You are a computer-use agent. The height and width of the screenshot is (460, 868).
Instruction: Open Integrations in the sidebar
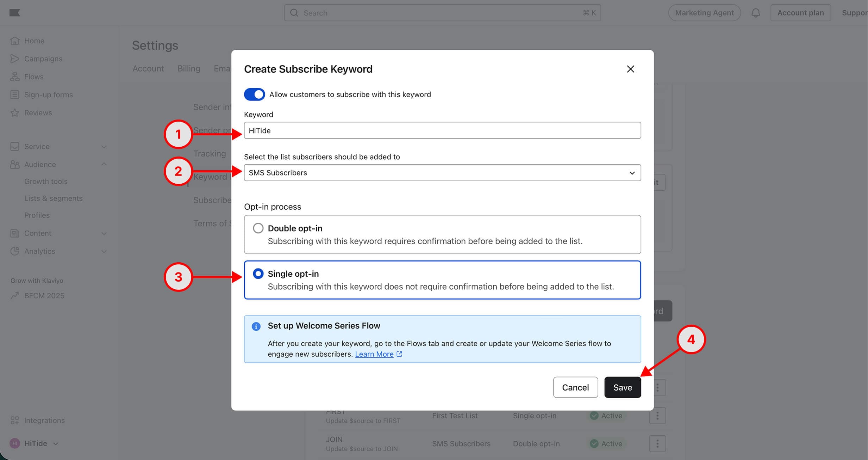point(44,420)
